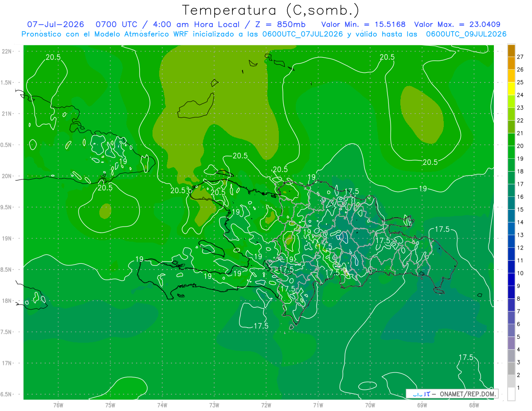Viewport: 532px width, 411px height.
Task: Click legend value '21' on the color scale
Action: [520, 133]
